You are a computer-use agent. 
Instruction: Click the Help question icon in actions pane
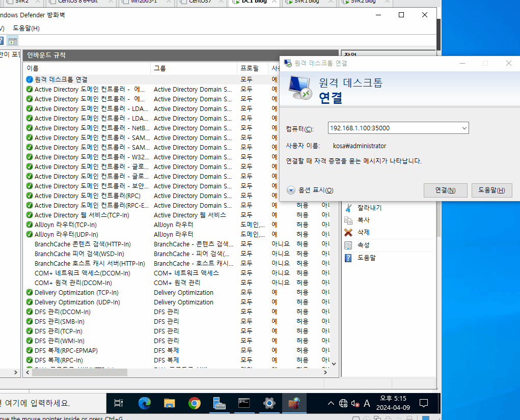[x=348, y=258]
